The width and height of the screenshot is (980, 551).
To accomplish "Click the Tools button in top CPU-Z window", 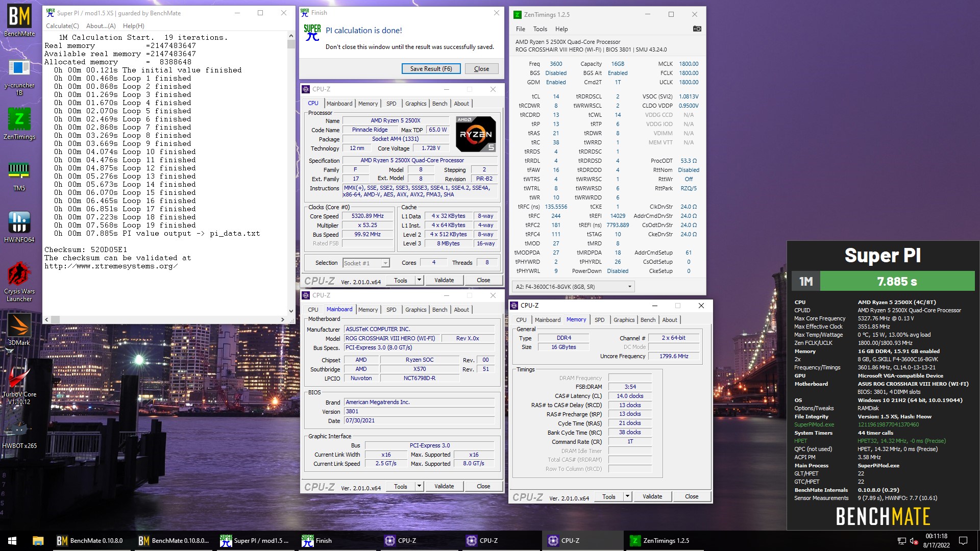I will [x=401, y=280].
